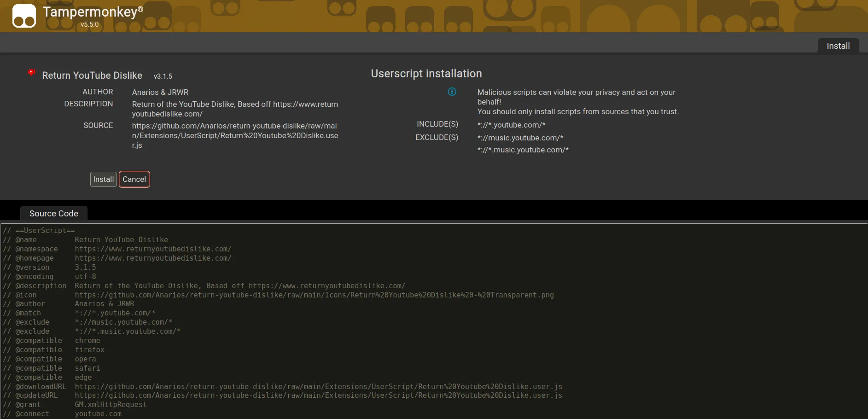Image resolution: width=868 pixels, height=419 pixels.
Task: Click the DESCRIPTION label
Action: 88,104
